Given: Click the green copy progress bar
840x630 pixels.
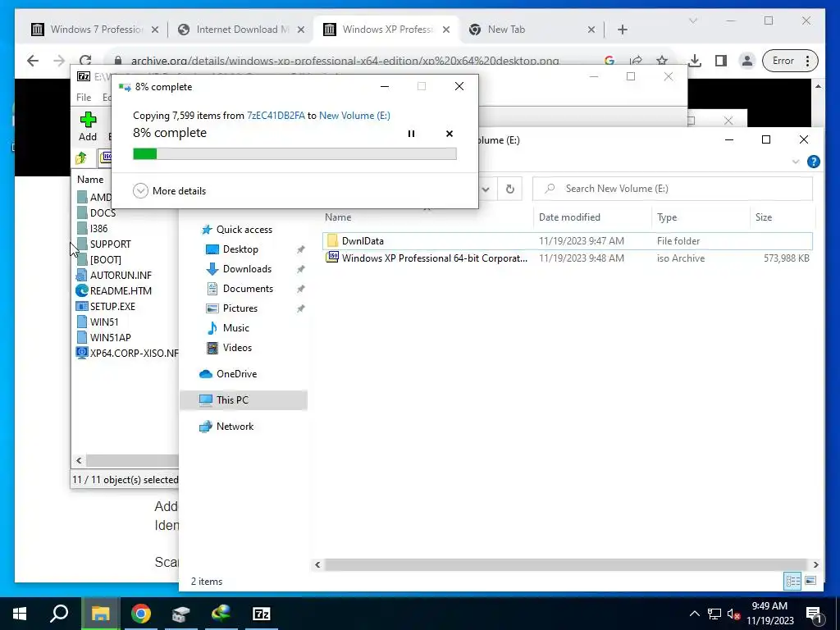Looking at the screenshot, I should (x=294, y=153).
